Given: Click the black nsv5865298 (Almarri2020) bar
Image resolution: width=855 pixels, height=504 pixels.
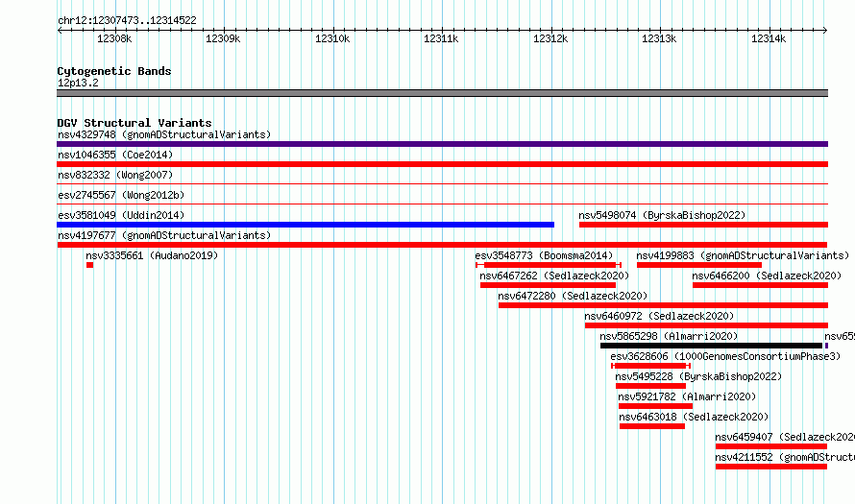Looking at the screenshot, I should pyautogui.click(x=711, y=346).
